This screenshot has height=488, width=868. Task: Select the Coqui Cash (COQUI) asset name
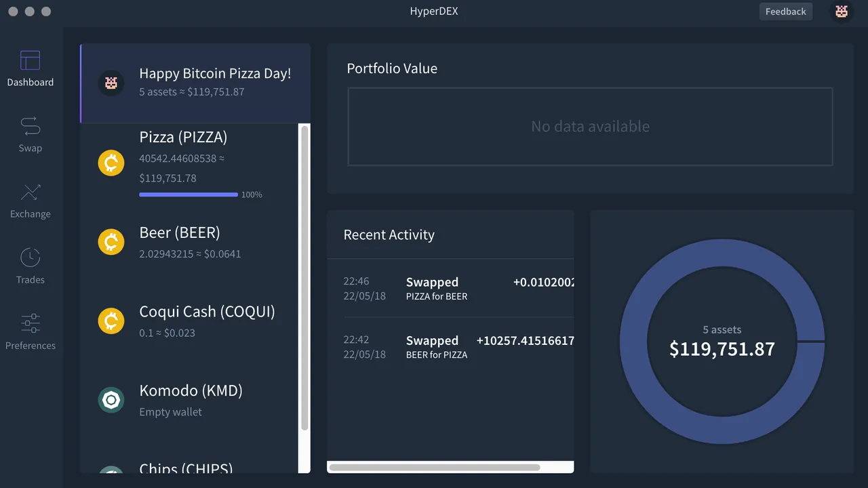pyautogui.click(x=207, y=312)
